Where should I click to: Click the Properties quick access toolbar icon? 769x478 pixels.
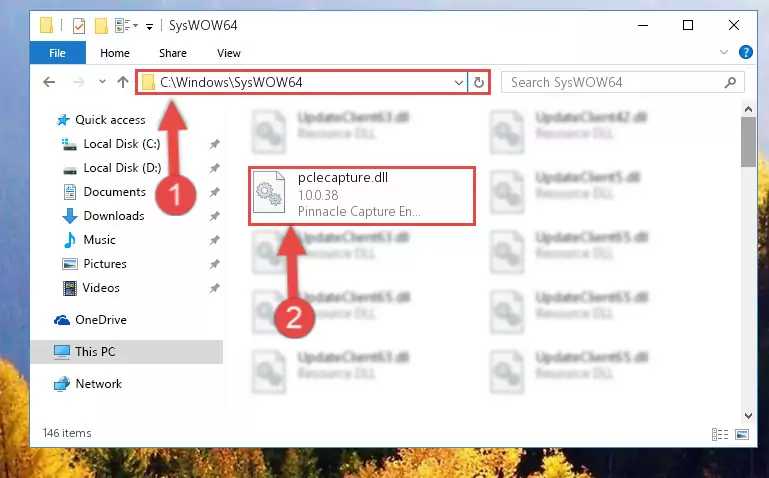[78, 25]
